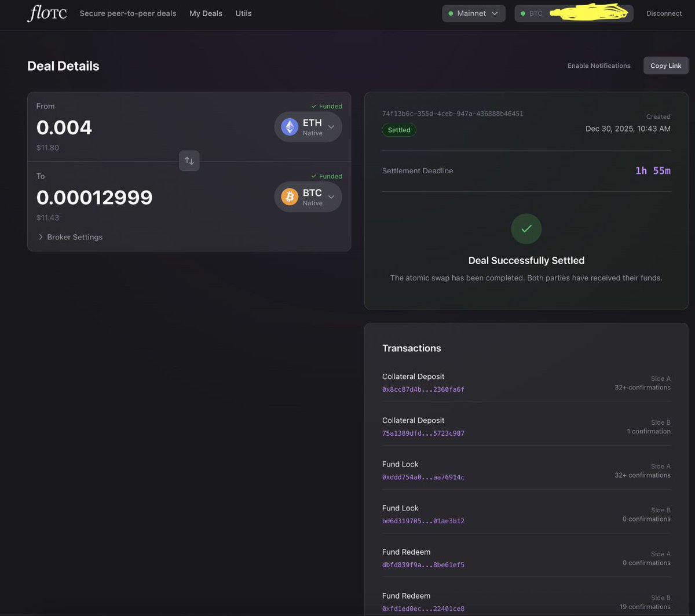Disconnect the wallet

(664, 13)
